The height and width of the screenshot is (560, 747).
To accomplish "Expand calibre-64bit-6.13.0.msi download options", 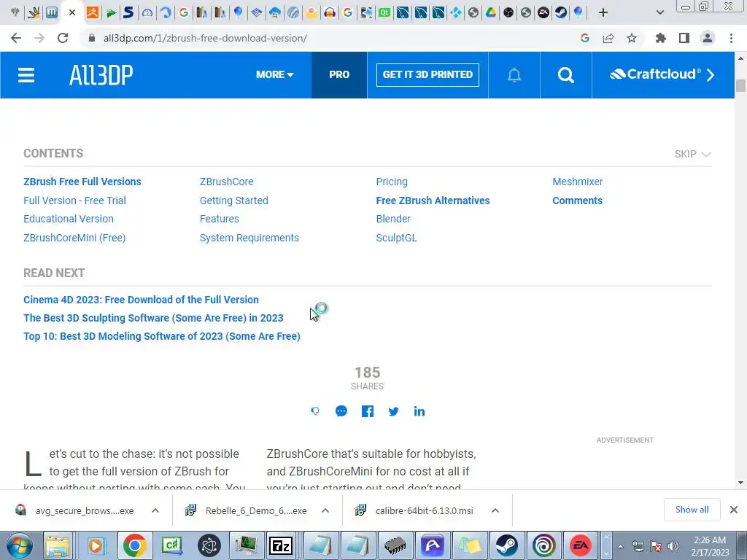I will click(495, 510).
